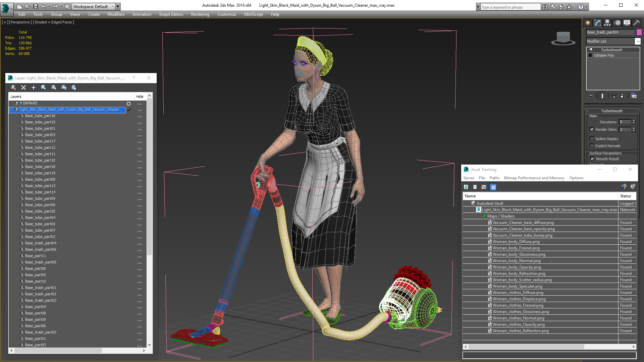Click the Project Folder icon in quick toolbar

[67, 6]
